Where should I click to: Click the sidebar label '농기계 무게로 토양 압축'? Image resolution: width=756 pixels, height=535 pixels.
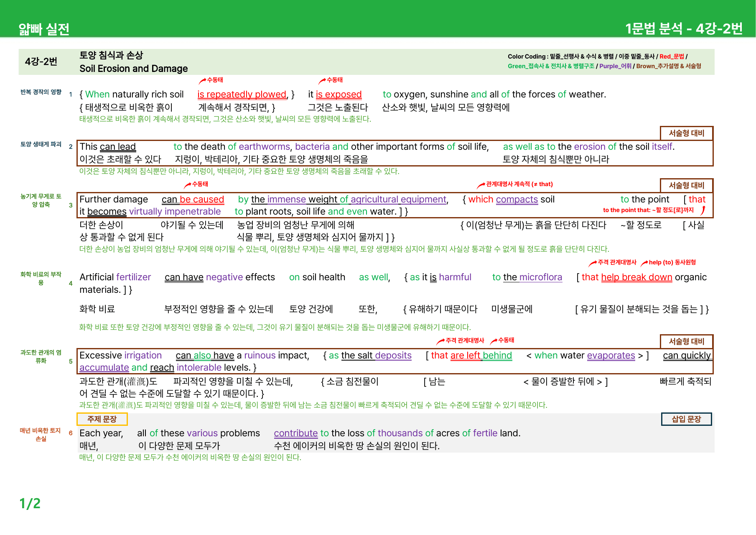[x=41, y=200]
